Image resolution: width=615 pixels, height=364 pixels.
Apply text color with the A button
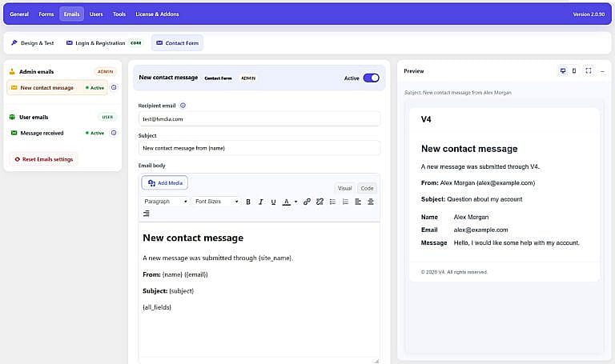click(x=287, y=202)
